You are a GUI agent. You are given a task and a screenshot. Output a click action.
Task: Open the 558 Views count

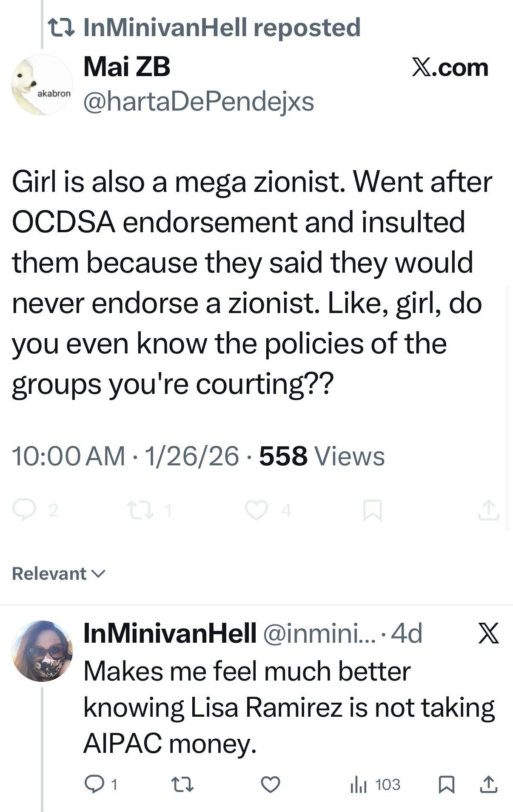322,456
